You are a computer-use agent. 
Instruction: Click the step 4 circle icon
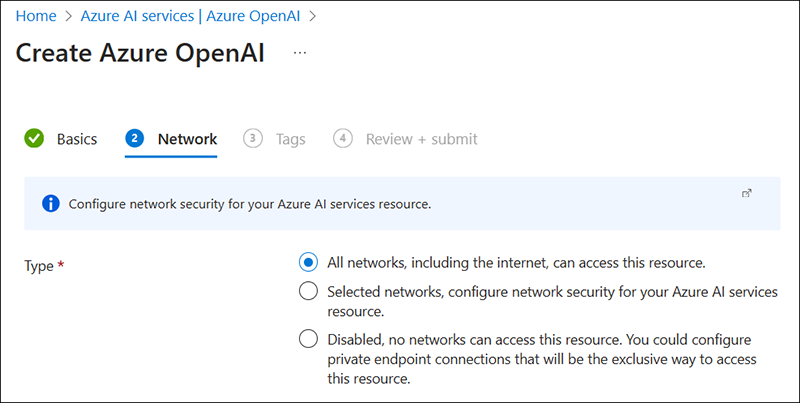343,139
